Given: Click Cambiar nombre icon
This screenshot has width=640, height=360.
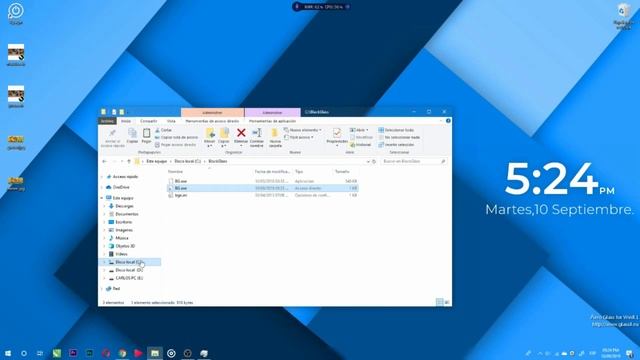Looking at the screenshot, I should click(x=257, y=133).
